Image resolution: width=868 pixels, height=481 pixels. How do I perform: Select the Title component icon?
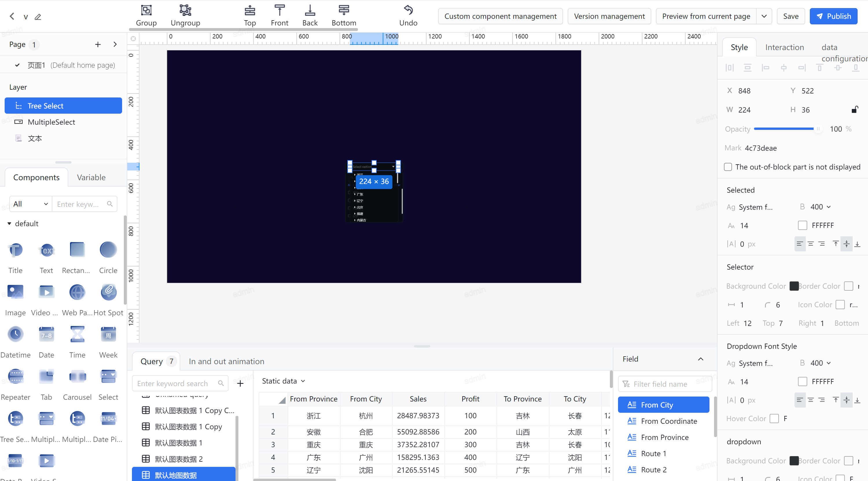pyautogui.click(x=16, y=250)
